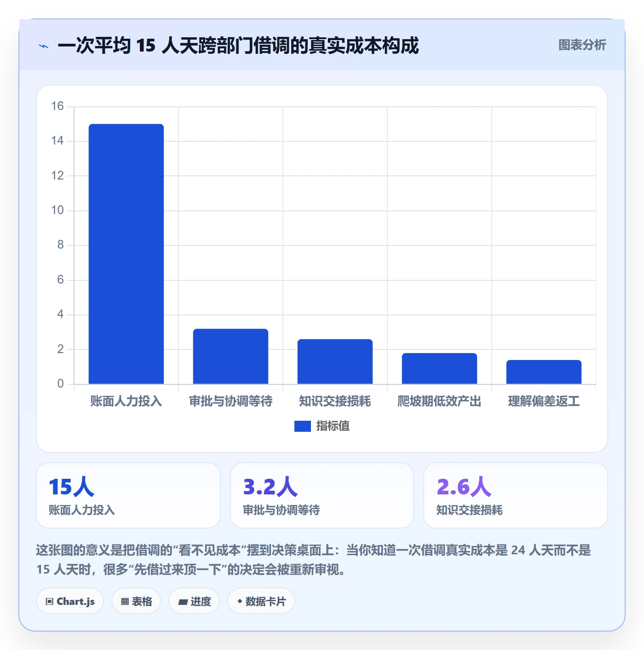This screenshot has width=644, height=650.
Task: Click the y-axis value 16
Action: [57, 106]
